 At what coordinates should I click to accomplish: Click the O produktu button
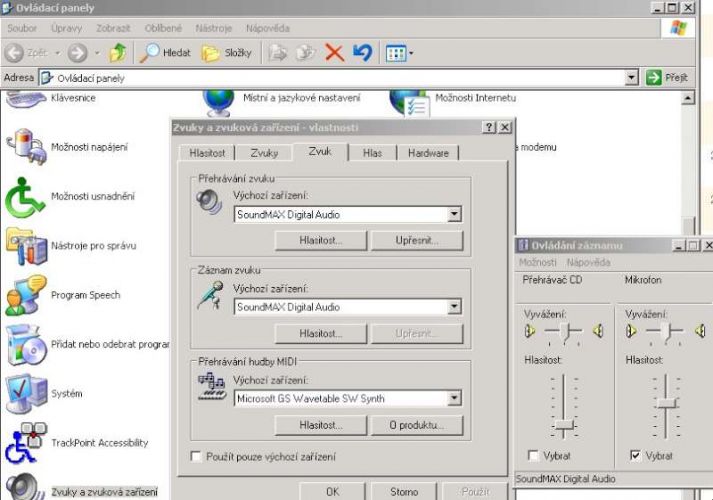(x=417, y=425)
